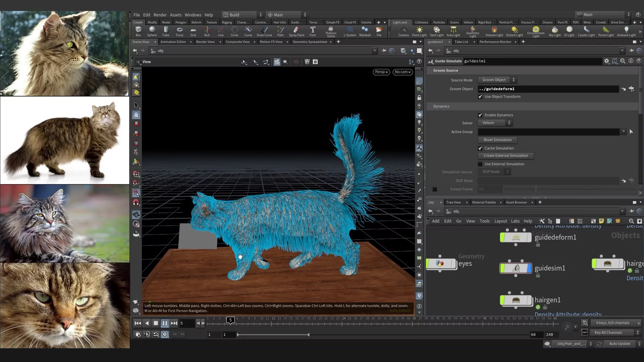The width and height of the screenshot is (644, 362).
Task: Click the Camera shelf icon
Action: (x=404, y=31)
